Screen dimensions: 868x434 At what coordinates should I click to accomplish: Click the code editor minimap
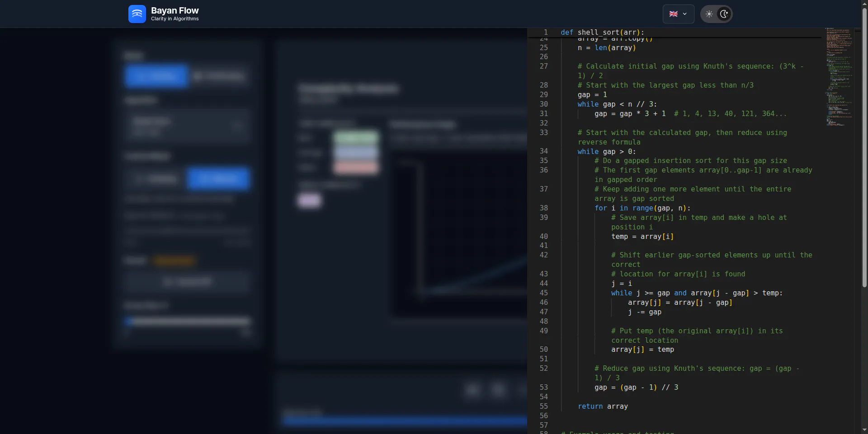(x=839, y=77)
